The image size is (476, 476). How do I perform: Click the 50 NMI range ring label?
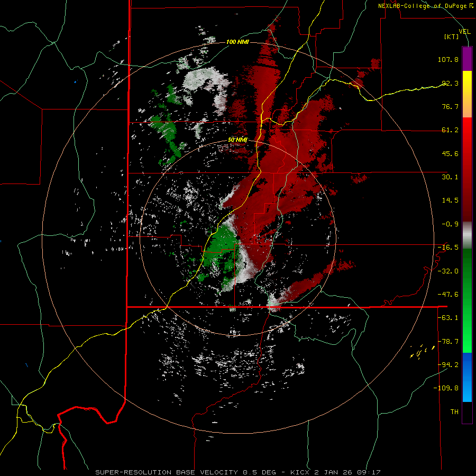click(237, 140)
